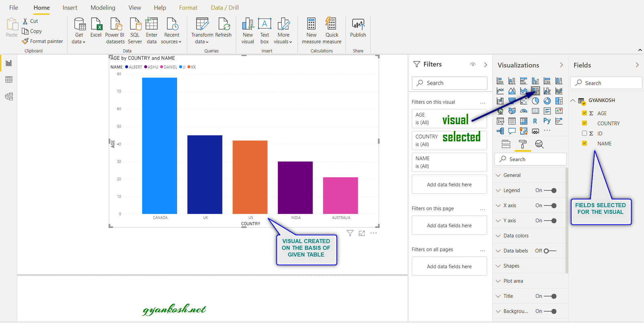Select the gauge visual
Image resolution: width=644 pixels, height=323 pixels.
coord(524,111)
